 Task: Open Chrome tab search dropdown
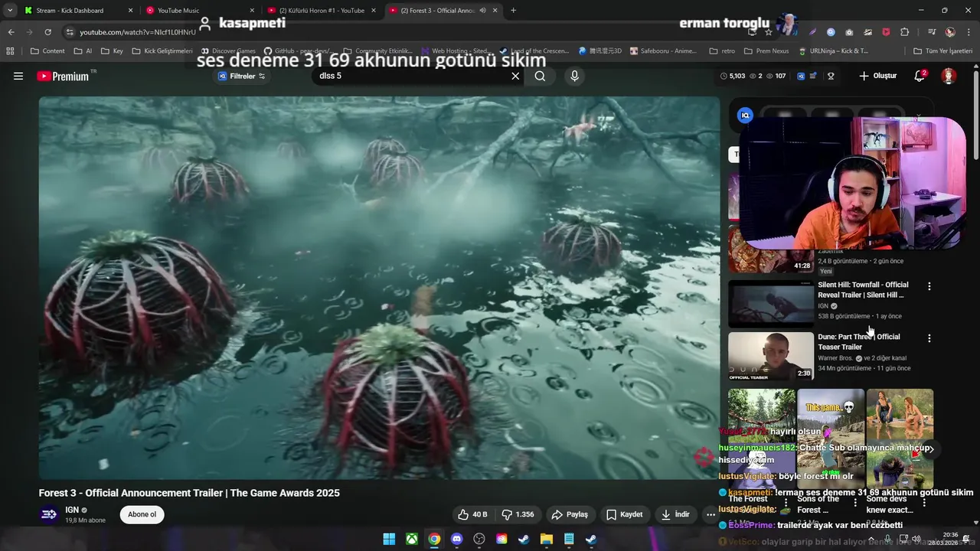(10, 11)
